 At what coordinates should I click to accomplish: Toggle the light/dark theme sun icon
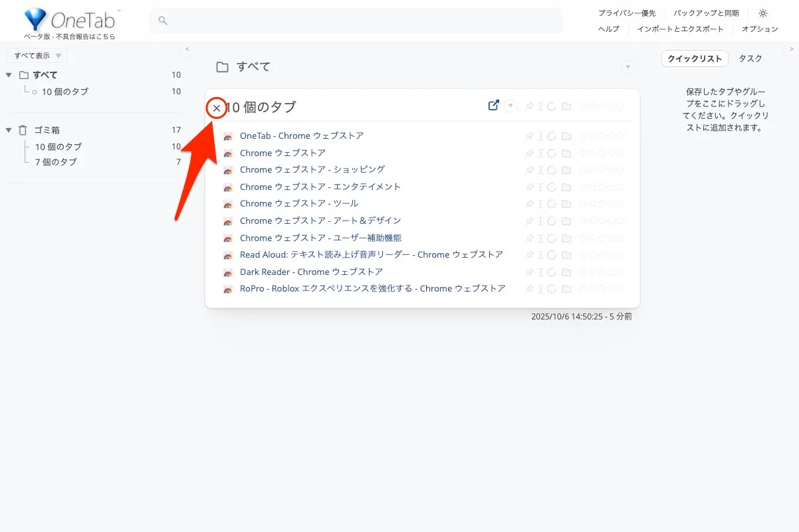tap(762, 13)
